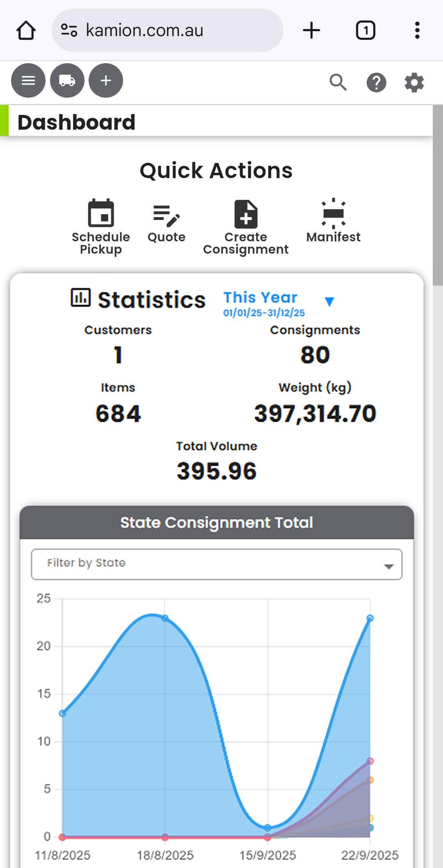Open the settings gear icon
Image resolution: width=443 pixels, height=868 pixels.
click(x=414, y=82)
